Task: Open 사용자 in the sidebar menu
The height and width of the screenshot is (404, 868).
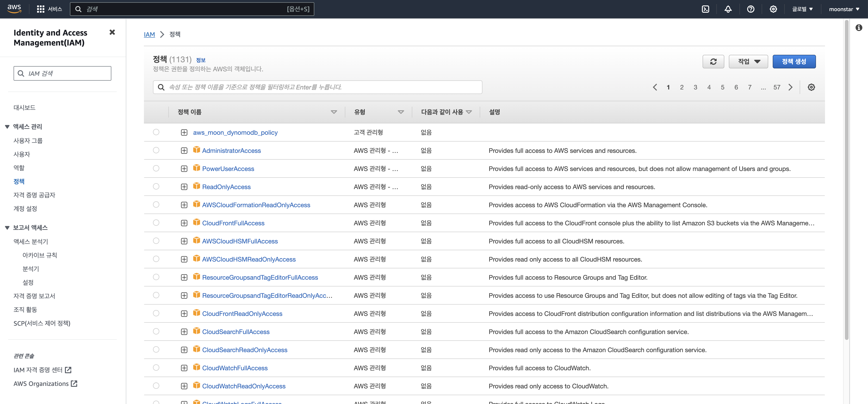Action: tap(22, 154)
